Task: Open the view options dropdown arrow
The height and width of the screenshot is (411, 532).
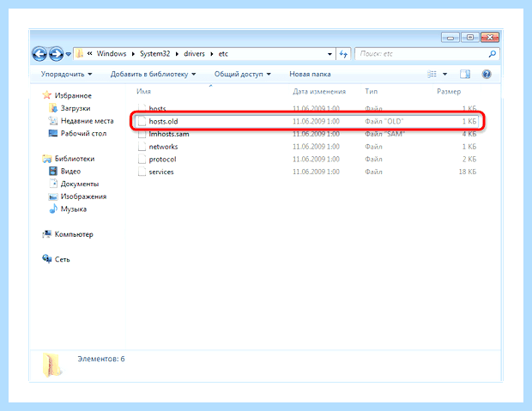Action: [x=444, y=74]
